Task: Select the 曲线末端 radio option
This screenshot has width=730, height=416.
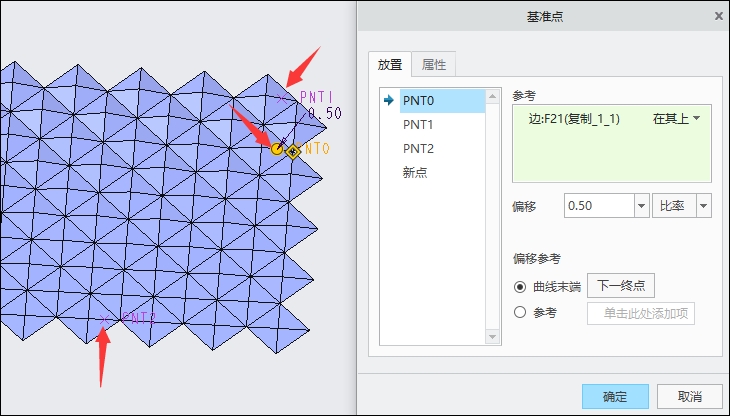Action: pyautogui.click(x=520, y=287)
